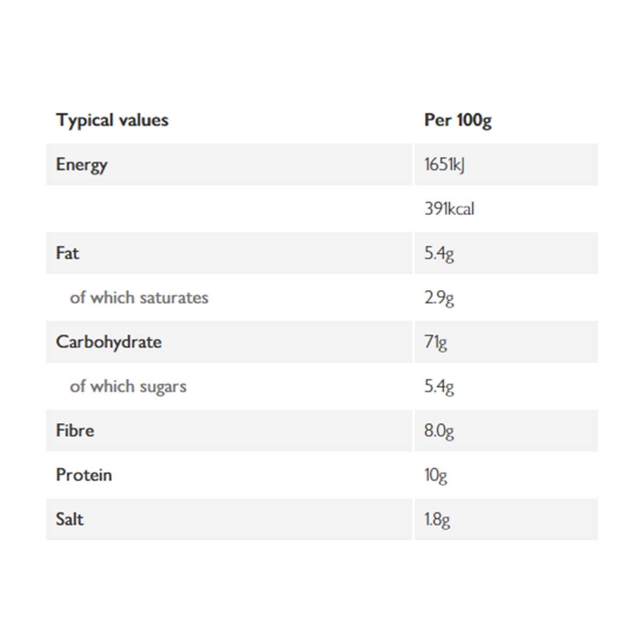Click the blank label cell beside 391kcal
The height and width of the screenshot is (644, 644).
[x=229, y=209]
